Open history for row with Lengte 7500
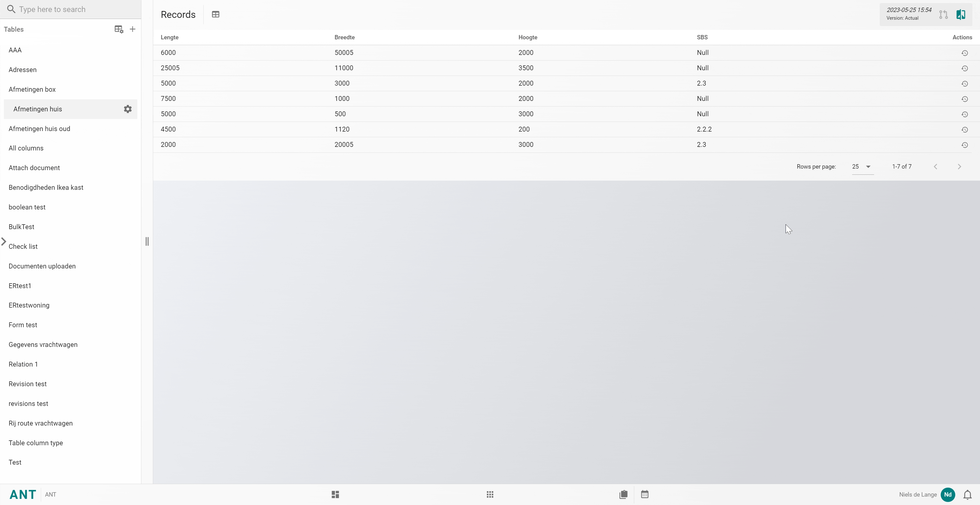This screenshot has height=505, width=980. click(964, 99)
